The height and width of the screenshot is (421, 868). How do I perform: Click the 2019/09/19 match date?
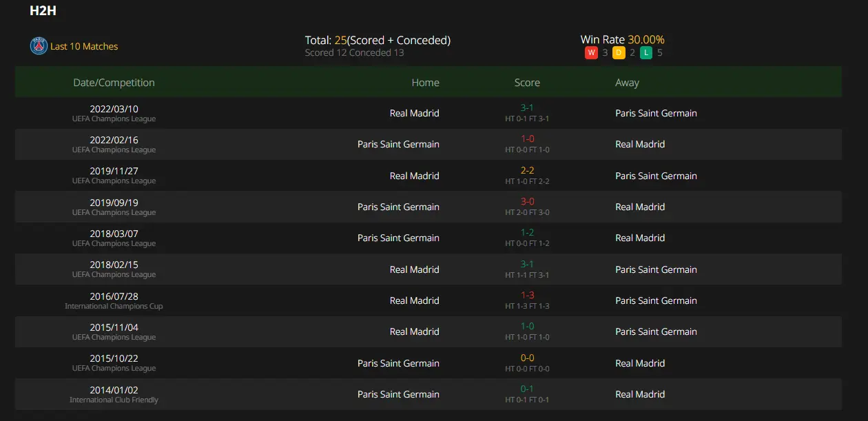coord(114,203)
